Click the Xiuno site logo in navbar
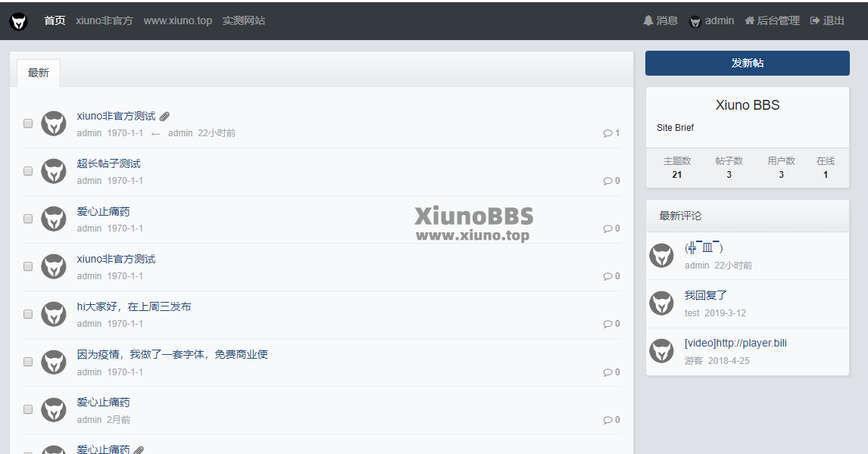Viewport: 868px width, 454px height. 18,21
